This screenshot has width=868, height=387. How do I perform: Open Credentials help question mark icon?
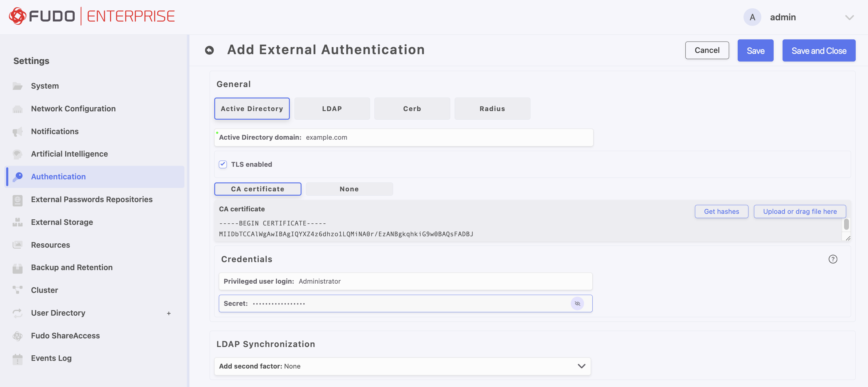pyautogui.click(x=833, y=259)
